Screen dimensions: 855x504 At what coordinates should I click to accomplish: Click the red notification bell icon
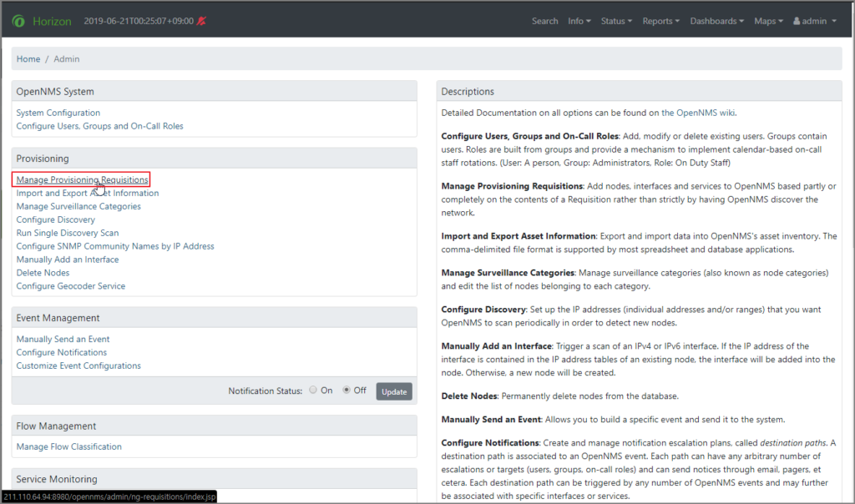201,21
